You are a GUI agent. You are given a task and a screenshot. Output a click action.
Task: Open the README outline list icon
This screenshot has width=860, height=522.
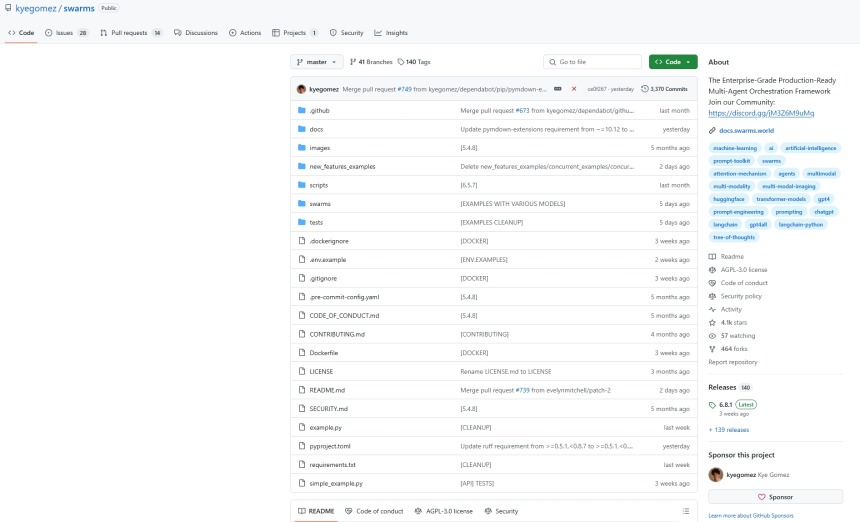click(x=686, y=511)
